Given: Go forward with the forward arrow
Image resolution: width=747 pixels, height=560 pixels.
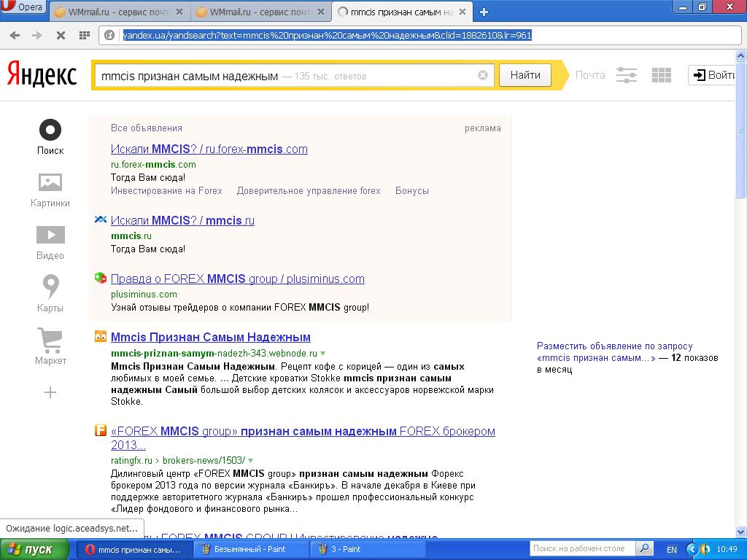Looking at the screenshot, I should click(37, 35).
